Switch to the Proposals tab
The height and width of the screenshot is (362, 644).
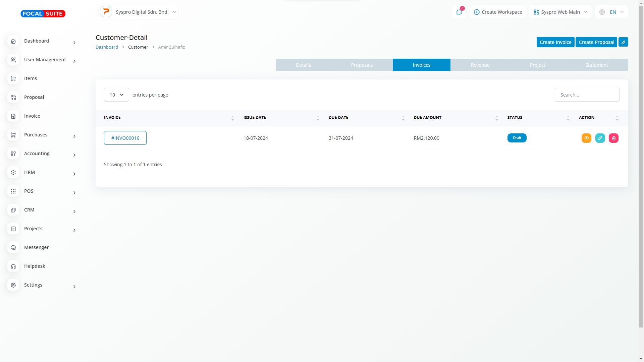tap(362, 65)
